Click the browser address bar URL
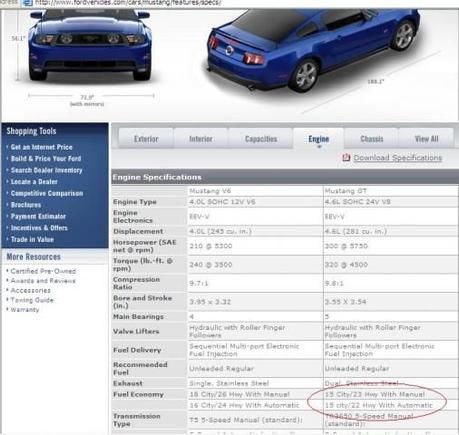Screen dimensions: 459x435 127,3
